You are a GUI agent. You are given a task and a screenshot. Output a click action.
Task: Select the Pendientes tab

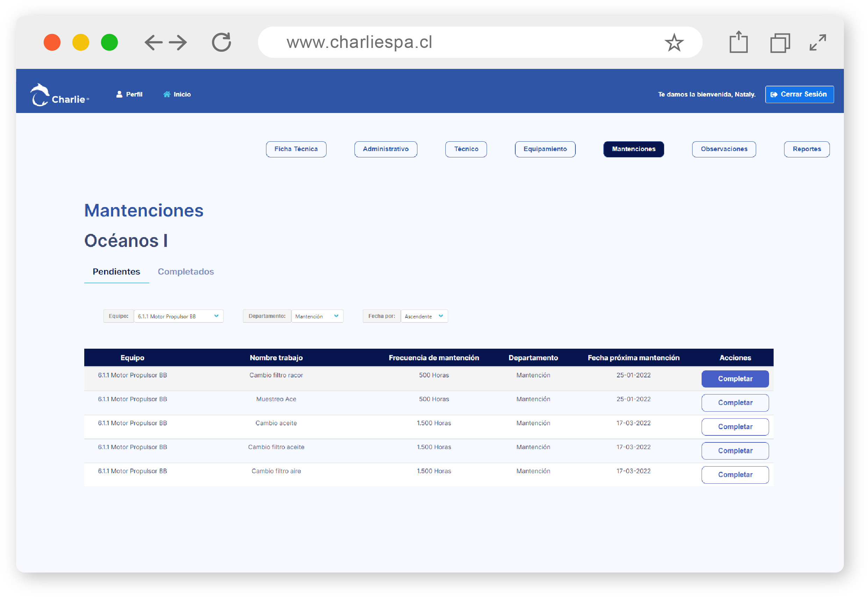tap(116, 271)
